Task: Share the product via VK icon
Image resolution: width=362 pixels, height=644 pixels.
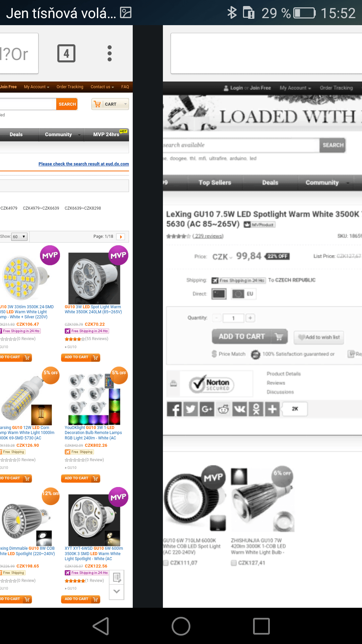Action: coord(240,409)
